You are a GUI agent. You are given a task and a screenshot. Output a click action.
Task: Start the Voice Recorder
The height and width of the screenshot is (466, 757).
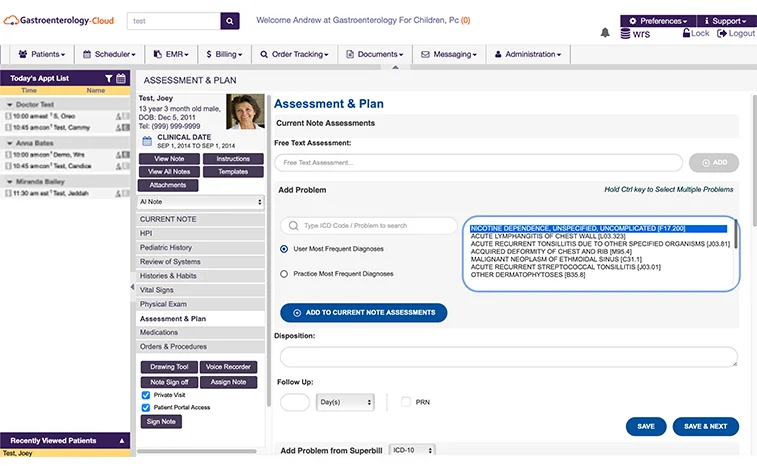228,367
